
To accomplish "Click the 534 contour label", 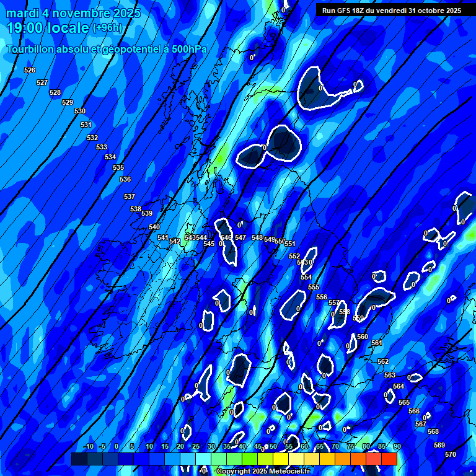I will tap(110, 157).
